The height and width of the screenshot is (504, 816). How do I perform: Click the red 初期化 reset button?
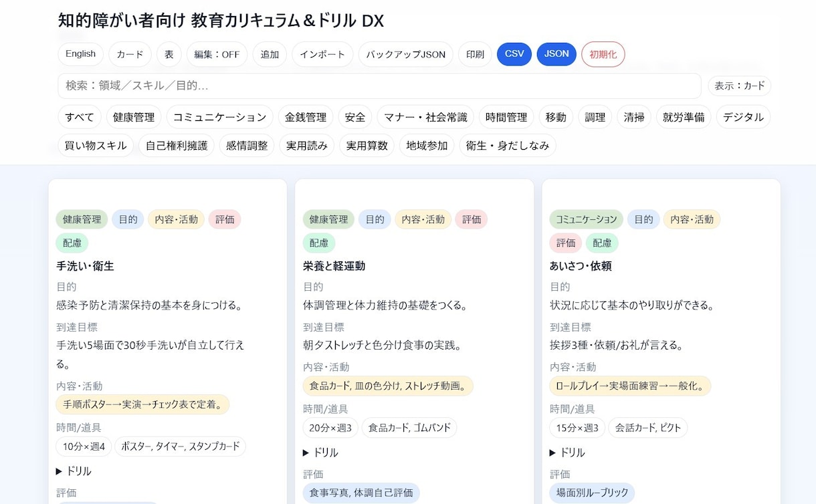pos(603,54)
